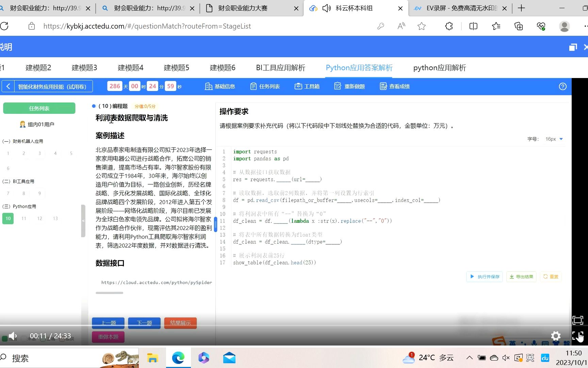Activate the Read aloud icon
This screenshot has width=588, height=368.
coord(402,26)
